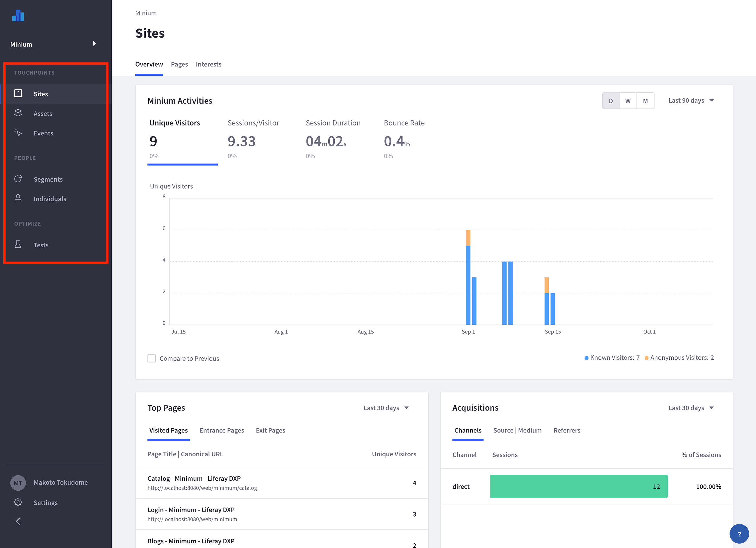
Task: Click the Settings gear icon
Action: point(18,502)
